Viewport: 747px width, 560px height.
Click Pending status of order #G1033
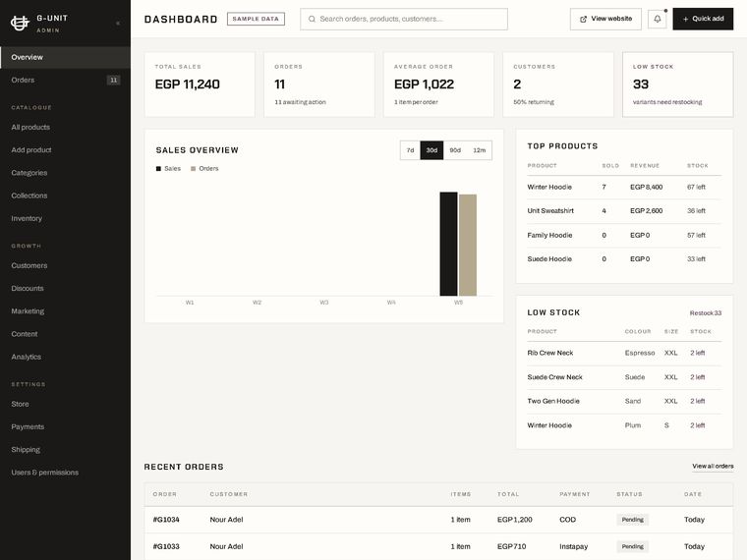[632, 546]
